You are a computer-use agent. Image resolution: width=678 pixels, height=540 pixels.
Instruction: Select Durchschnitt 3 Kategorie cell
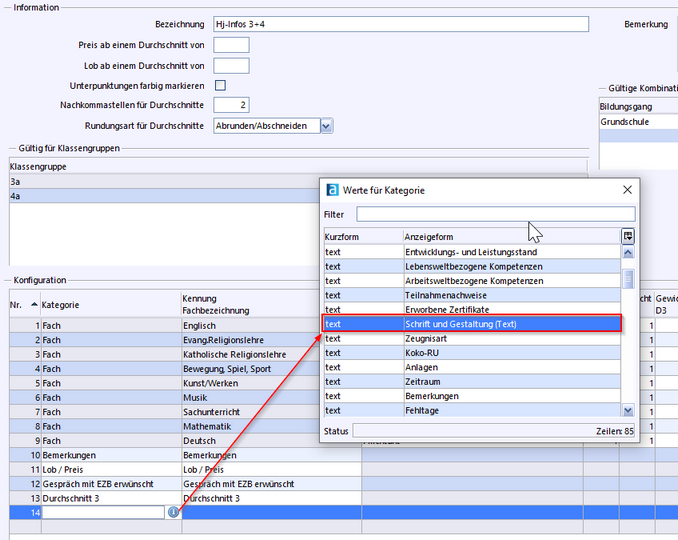pos(111,498)
